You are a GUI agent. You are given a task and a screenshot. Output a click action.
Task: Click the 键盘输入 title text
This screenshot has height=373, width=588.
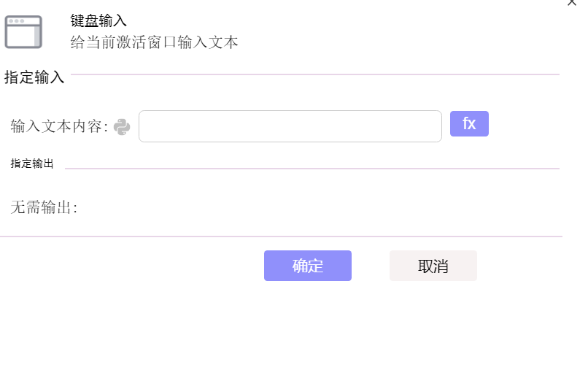click(98, 20)
